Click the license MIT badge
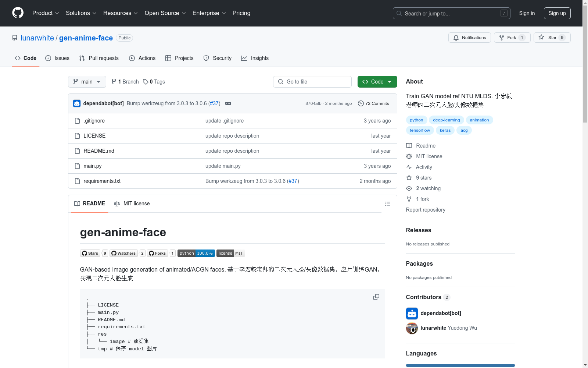Screen dimensions: 588x368 [231, 253]
